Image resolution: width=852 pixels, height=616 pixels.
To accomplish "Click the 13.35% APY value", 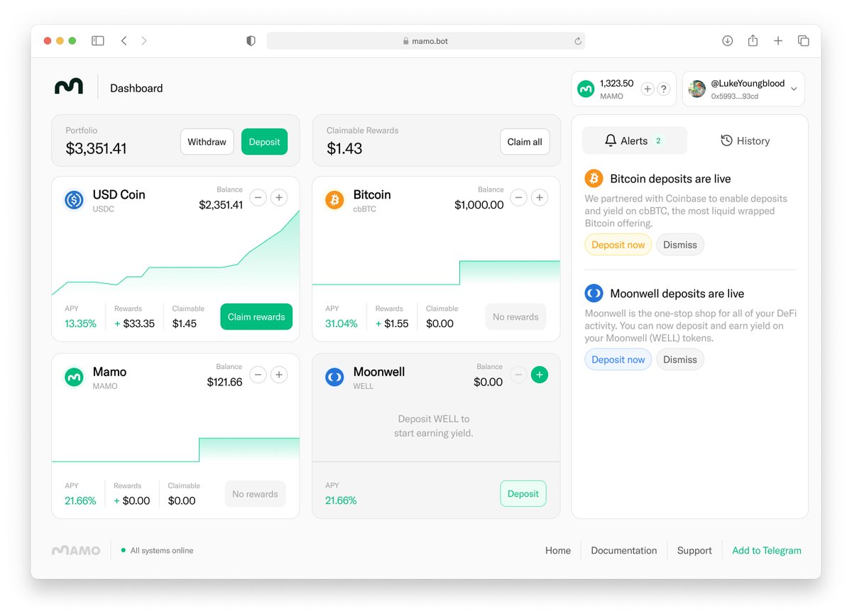I will tap(80, 324).
